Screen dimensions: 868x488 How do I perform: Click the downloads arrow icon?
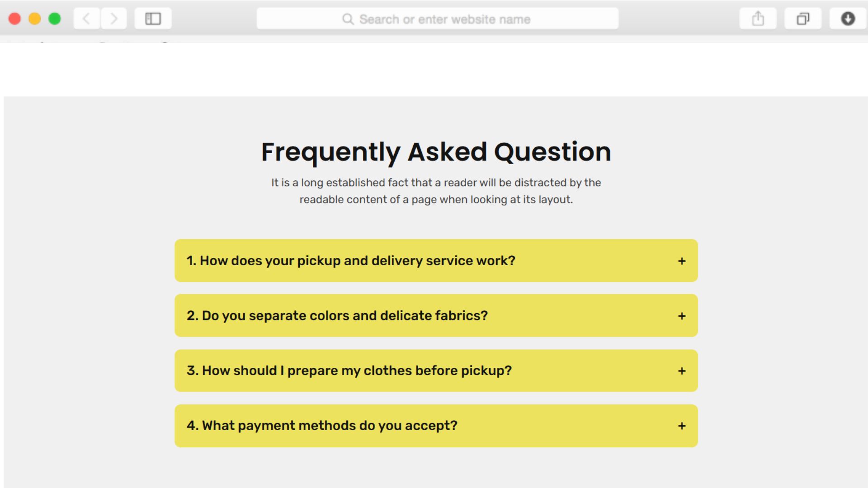tap(848, 19)
